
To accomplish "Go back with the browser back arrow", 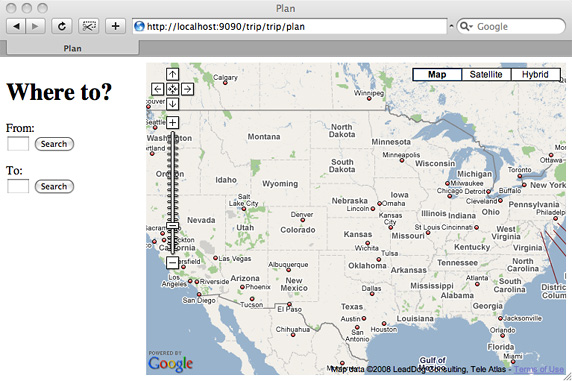I will [x=16, y=26].
